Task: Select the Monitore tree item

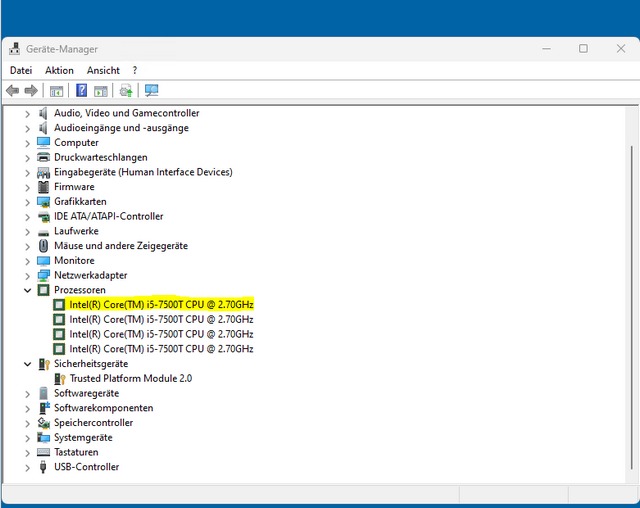Action: coord(74,261)
